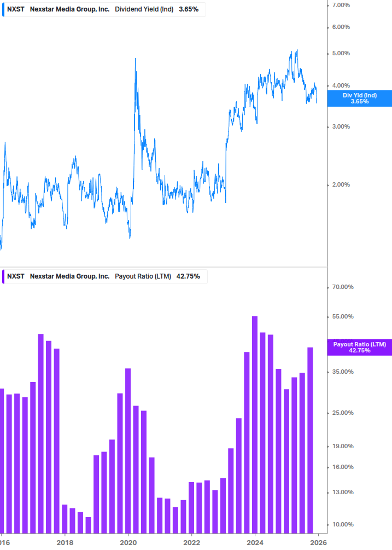Screen dimensions: 392x550
Task: Click the 4.00% dividend yield axis label
Action: tap(341, 85)
